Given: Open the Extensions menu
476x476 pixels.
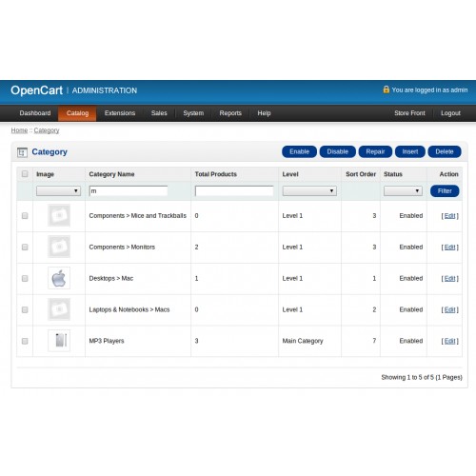Looking at the screenshot, I should pyautogui.click(x=120, y=113).
